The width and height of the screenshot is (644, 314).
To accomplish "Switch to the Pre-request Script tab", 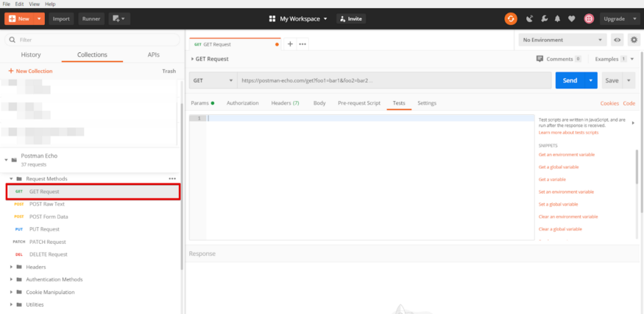I will pyautogui.click(x=358, y=103).
